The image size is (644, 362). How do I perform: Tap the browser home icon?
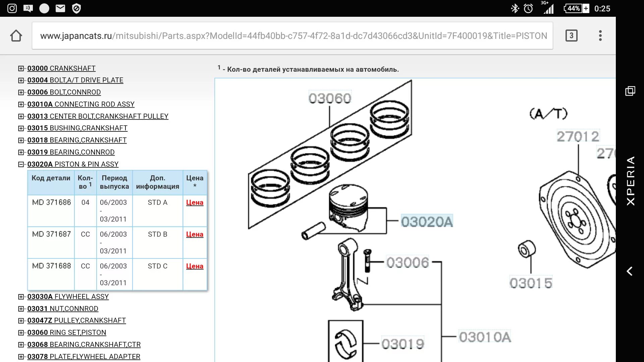click(16, 36)
